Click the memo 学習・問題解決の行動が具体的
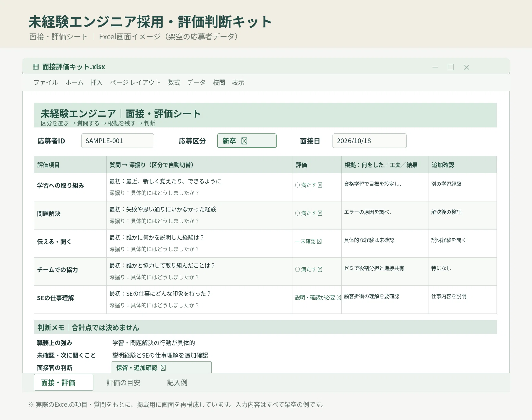 (x=154, y=343)
